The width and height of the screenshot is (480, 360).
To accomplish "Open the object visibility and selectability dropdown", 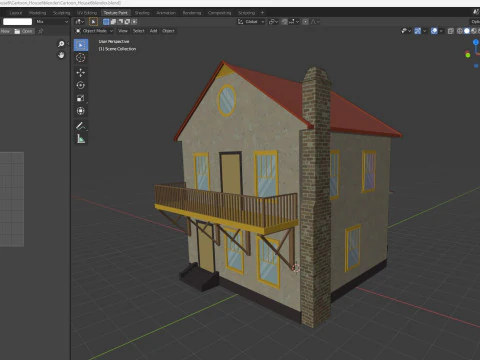I will tap(406, 31).
